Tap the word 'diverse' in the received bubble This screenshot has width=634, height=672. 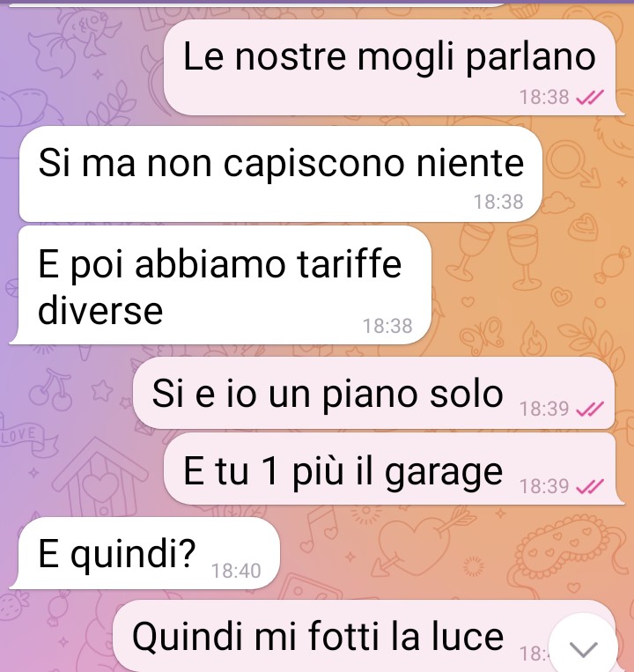[x=100, y=310]
